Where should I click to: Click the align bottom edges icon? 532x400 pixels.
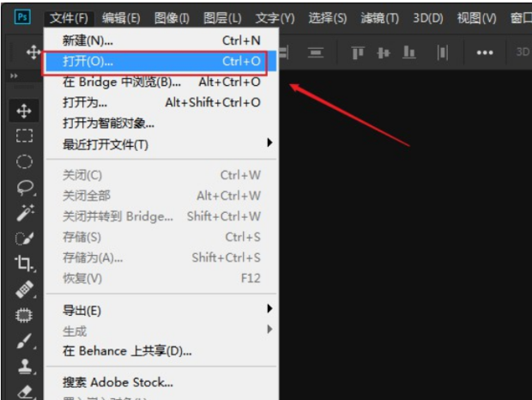click(409, 52)
